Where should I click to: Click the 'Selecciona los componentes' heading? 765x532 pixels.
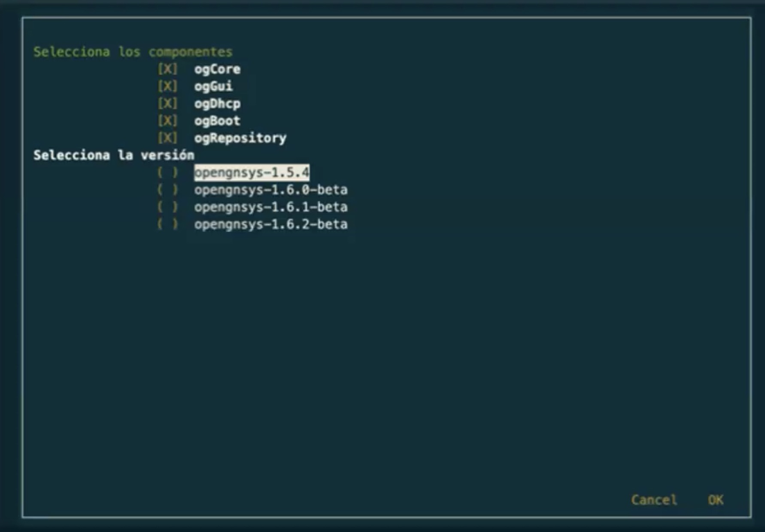click(x=133, y=52)
